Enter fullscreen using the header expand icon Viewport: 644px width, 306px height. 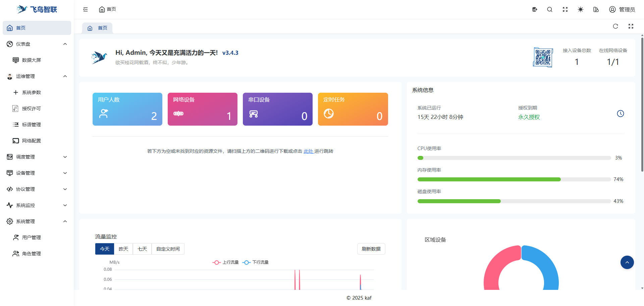pyautogui.click(x=565, y=9)
